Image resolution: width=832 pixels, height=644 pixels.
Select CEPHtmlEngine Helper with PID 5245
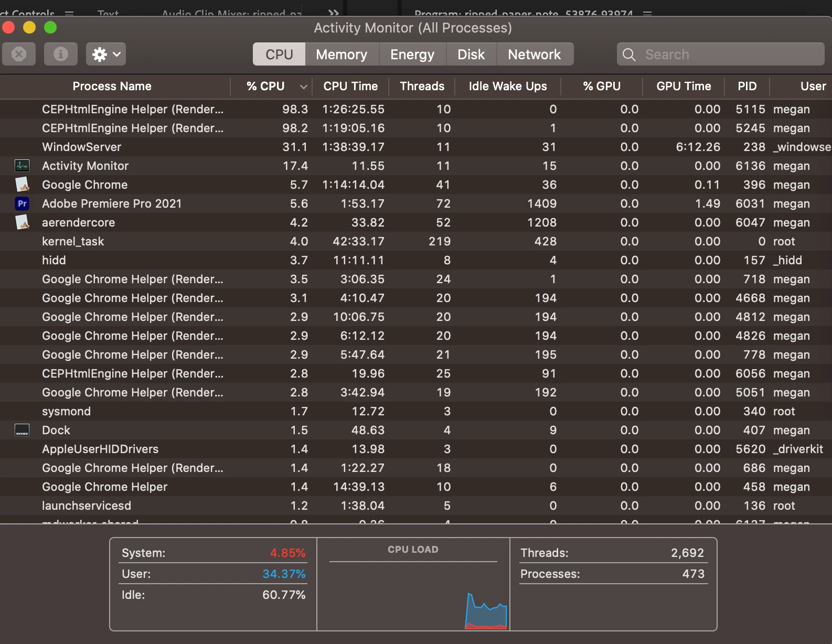tap(416, 128)
